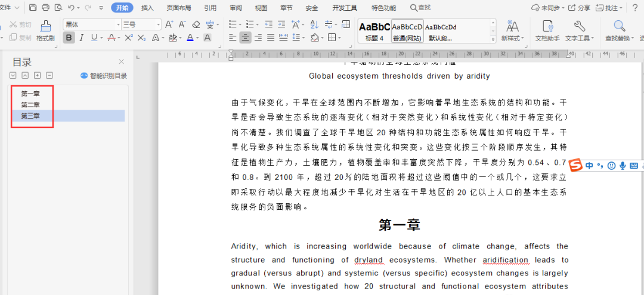Click the Undo arrow icon
The image size is (644, 295).
(72, 8)
